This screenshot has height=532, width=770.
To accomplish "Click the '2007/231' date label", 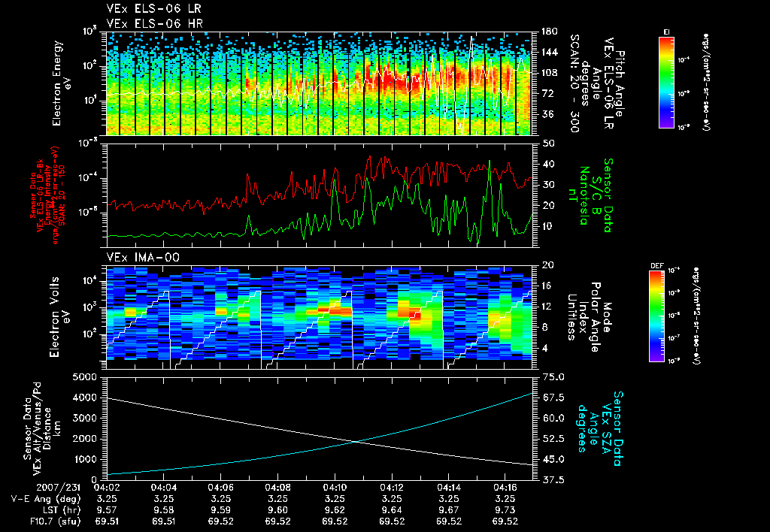I will pyautogui.click(x=59, y=488).
